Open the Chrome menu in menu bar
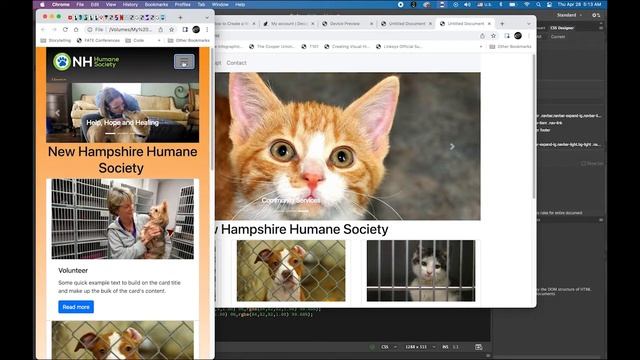Screen dimensions: 640x360 [x=61, y=4]
